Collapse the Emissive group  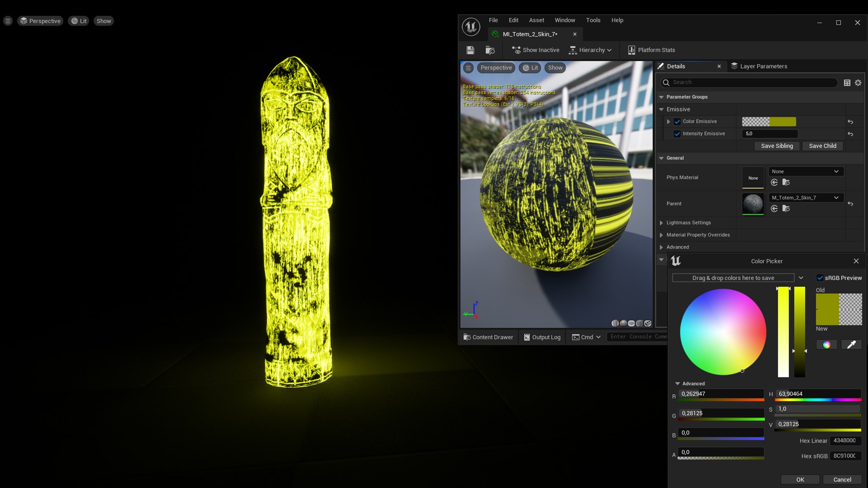point(661,109)
